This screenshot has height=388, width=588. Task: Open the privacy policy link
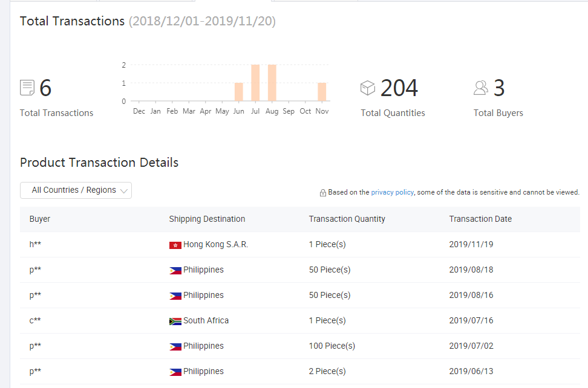392,192
